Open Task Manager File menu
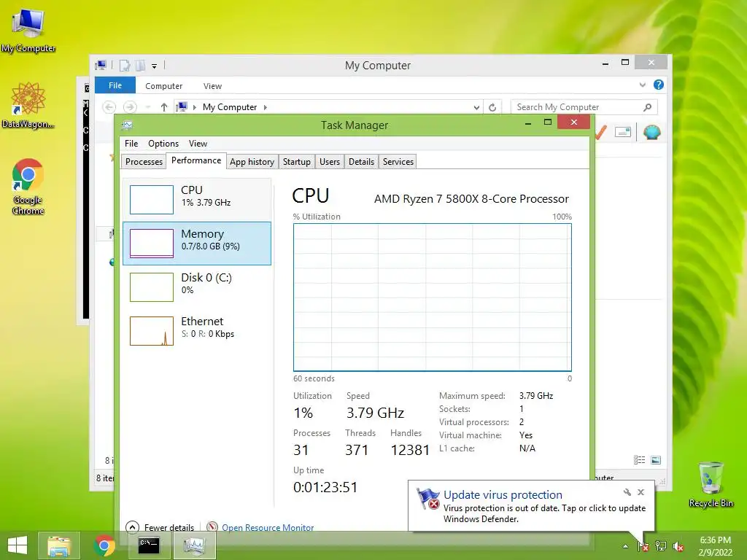The width and height of the screenshot is (747, 560). [x=131, y=144]
